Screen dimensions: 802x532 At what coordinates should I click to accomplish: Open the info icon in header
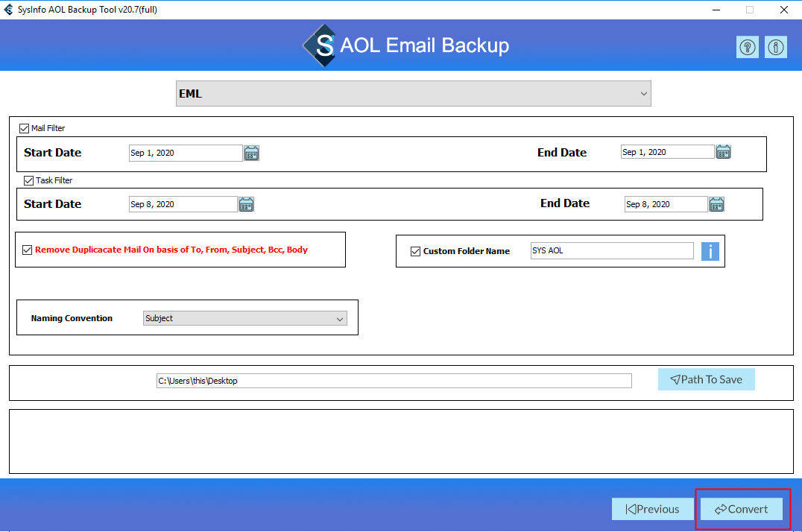click(x=776, y=48)
